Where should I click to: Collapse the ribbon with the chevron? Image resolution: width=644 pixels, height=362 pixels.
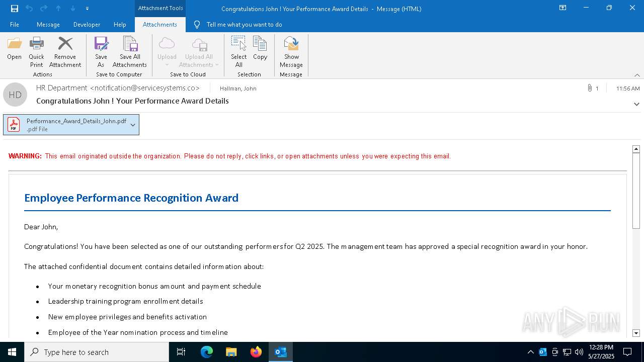point(637,75)
